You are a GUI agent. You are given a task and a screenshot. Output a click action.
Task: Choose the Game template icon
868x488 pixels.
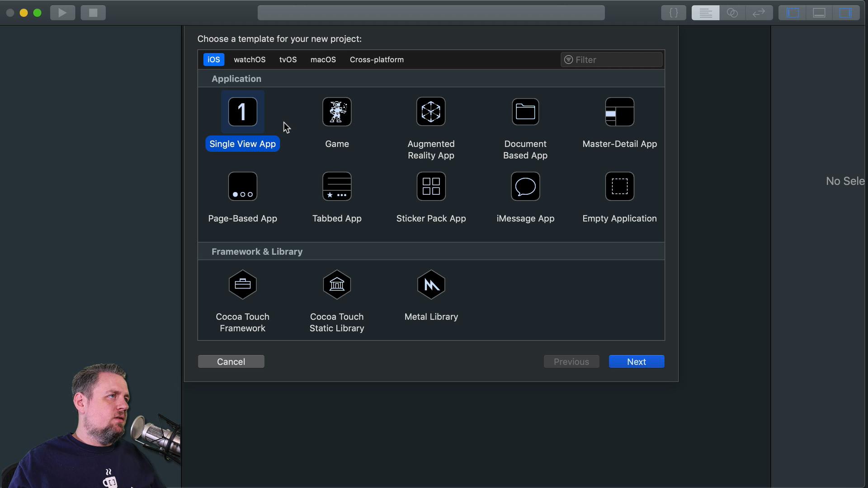click(337, 112)
